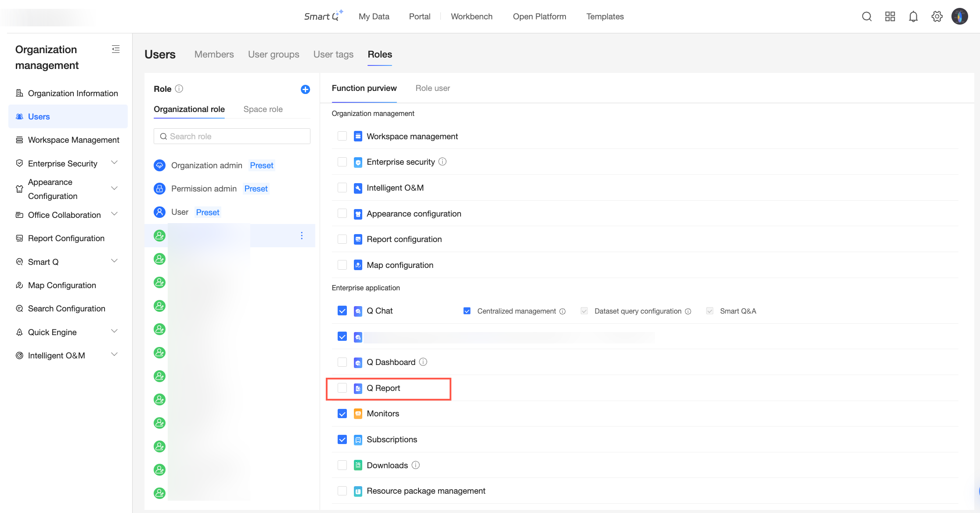
Task: Open the apps grid icon
Action: tap(890, 17)
